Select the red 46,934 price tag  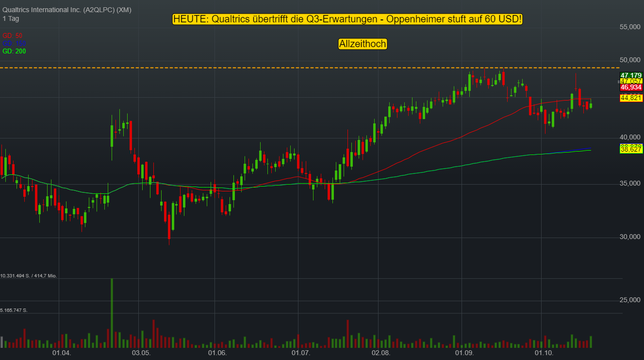tap(631, 87)
